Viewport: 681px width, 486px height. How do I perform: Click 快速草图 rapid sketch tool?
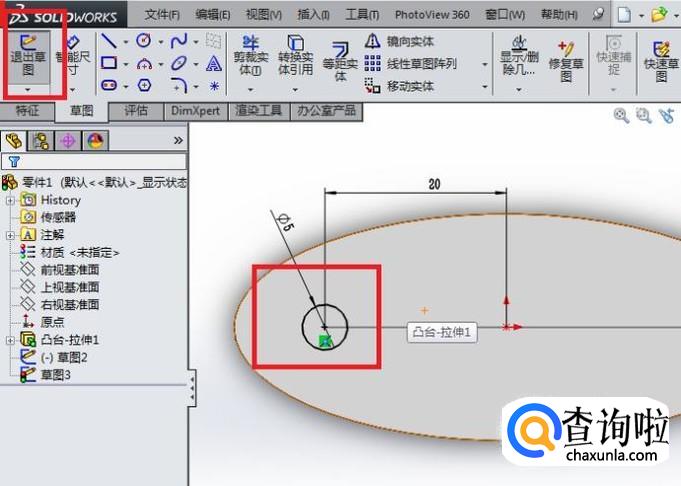(x=661, y=61)
